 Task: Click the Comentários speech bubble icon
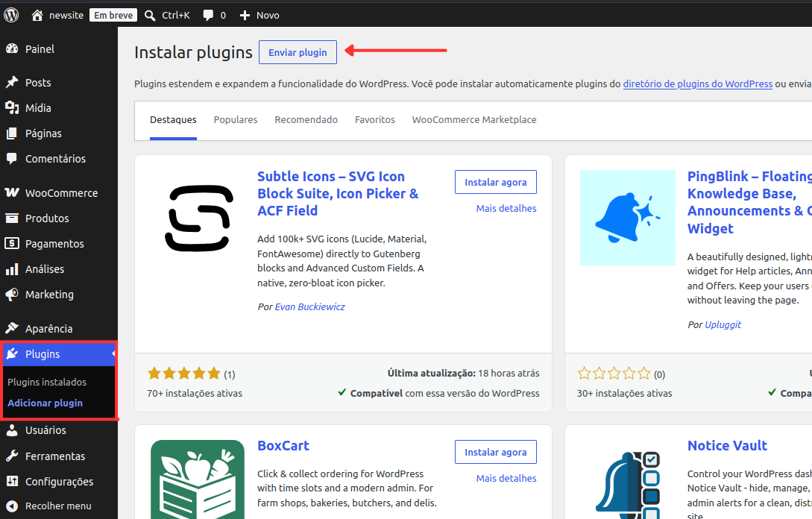(x=12, y=159)
